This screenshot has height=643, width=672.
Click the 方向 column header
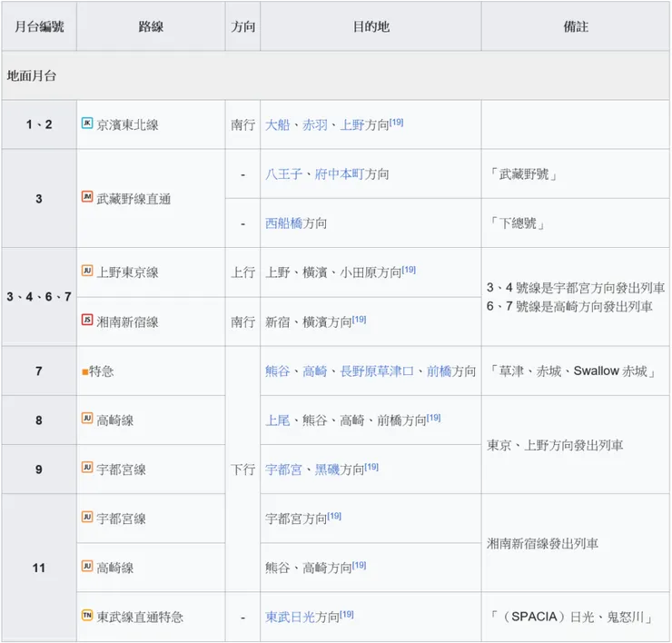242,26
